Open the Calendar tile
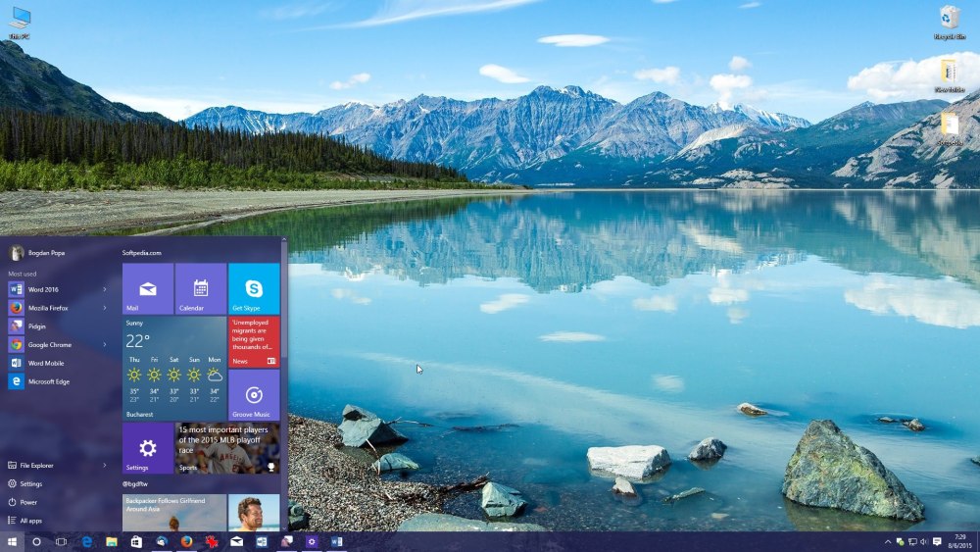Screen dimensions: 980x552 coord(201,288)
